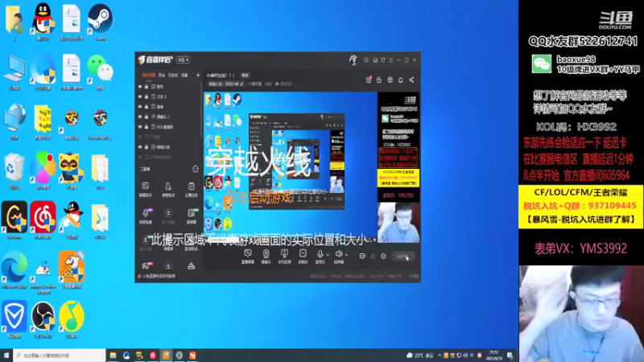Click the 直播弹幕 icon in bottom toolbar
The image size is (644, 362).
[248, 256]
